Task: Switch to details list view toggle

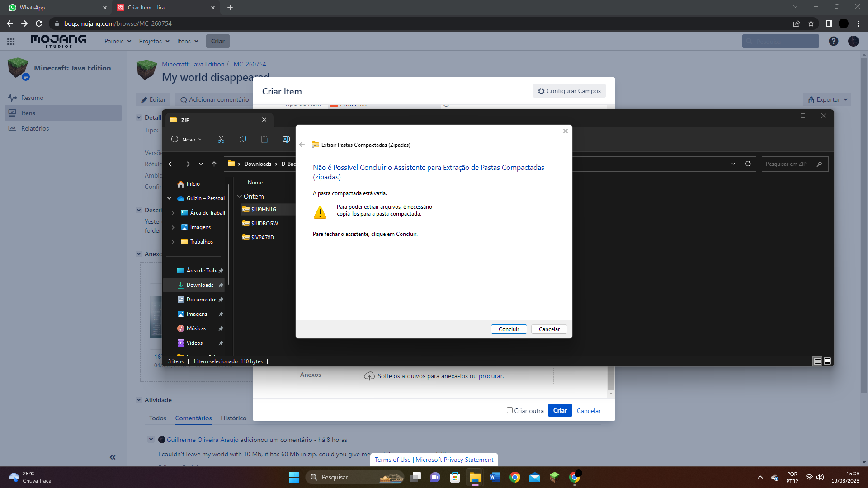Action: [817, 361]
